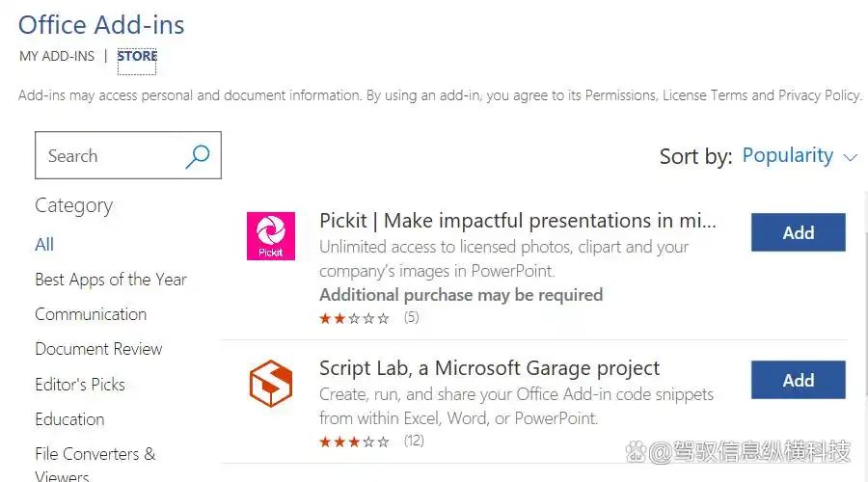Add the Script Lab add-in
This screenshot has height=482, width=868.
pyautogui.click(x=799, y=380)
